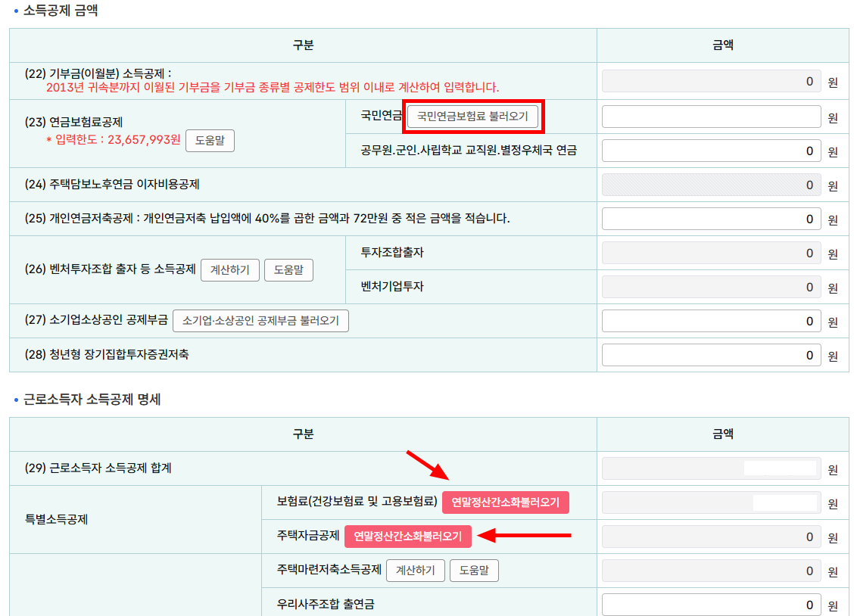Click 보험료(건강보험료 및 고용보험료) amount field

coord(712,502)
